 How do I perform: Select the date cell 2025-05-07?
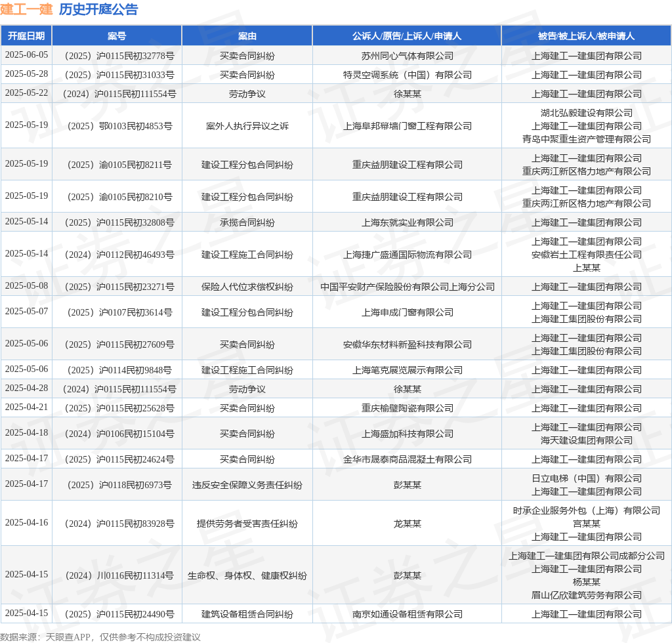(x=26, y=312)
